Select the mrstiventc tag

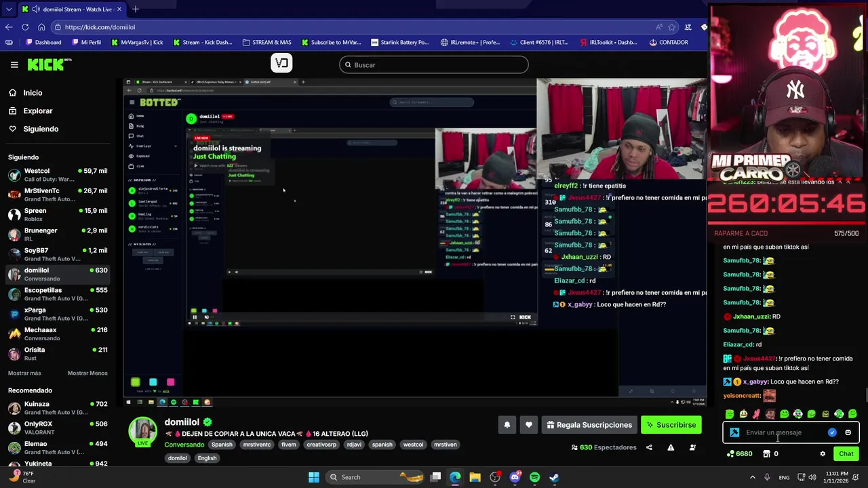pyautogui.click(x=257, y=445)
